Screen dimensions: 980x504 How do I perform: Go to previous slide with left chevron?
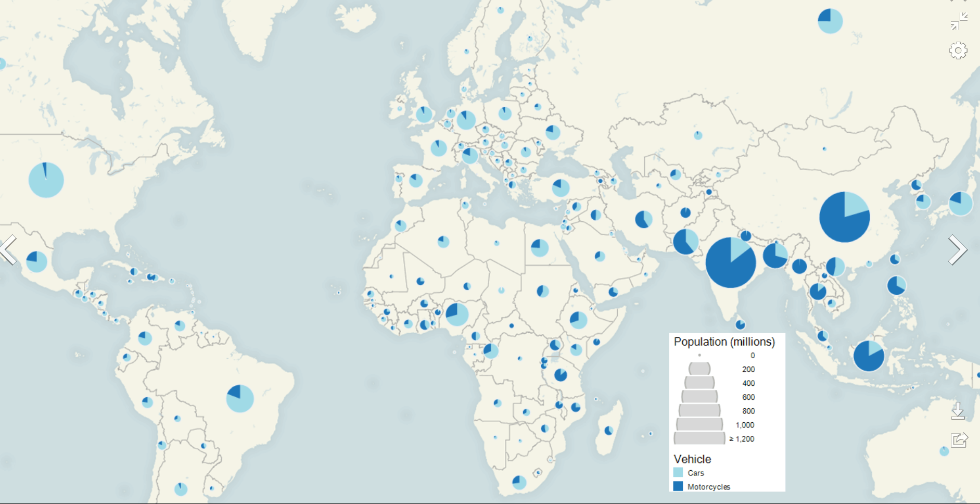pos(9,250)
